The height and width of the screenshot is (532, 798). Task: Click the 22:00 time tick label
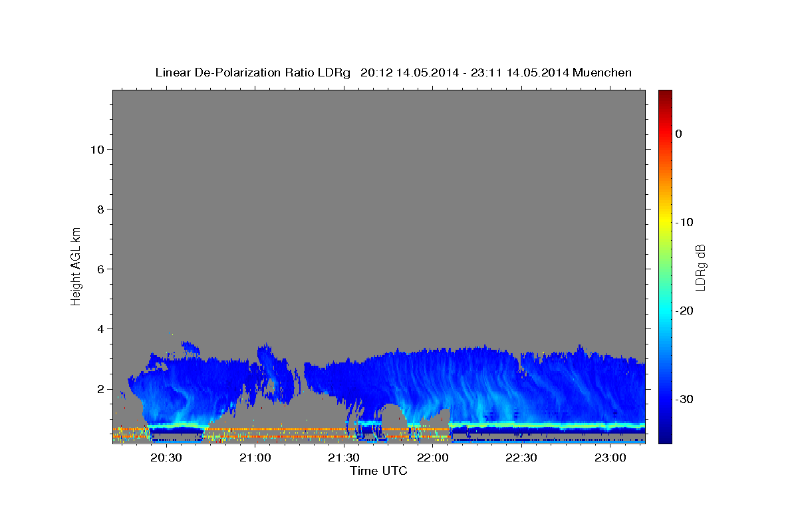[x=432, y=458]
